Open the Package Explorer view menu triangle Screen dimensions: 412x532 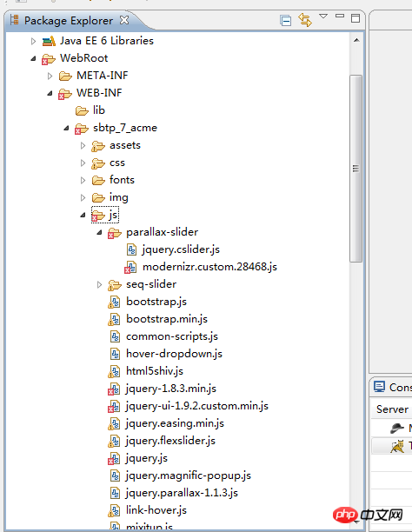[323, 16]
